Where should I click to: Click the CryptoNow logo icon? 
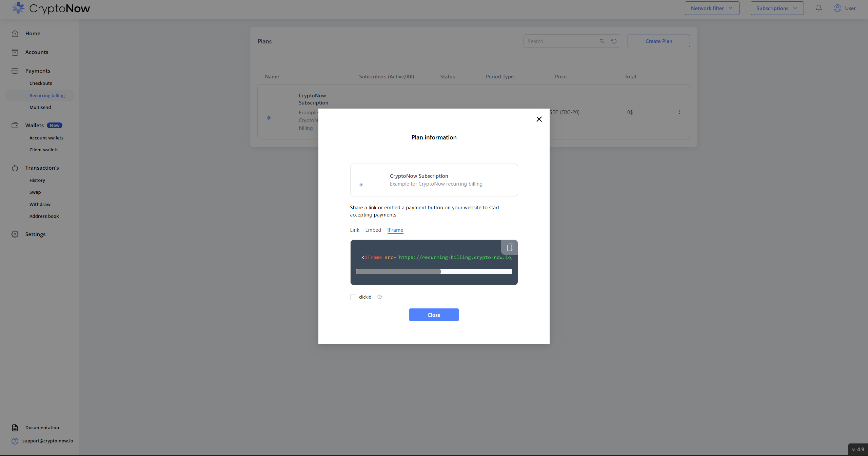tap(18, 8)
